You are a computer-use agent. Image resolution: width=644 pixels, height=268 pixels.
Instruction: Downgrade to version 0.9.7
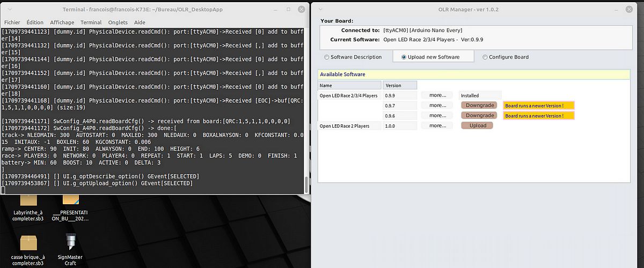(x=479, y=106)
